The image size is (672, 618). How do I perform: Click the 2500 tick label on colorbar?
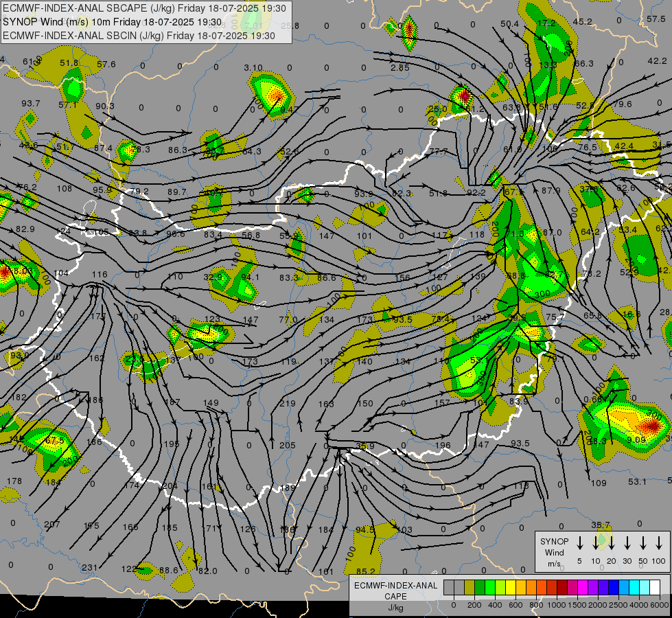coord(618,605)
